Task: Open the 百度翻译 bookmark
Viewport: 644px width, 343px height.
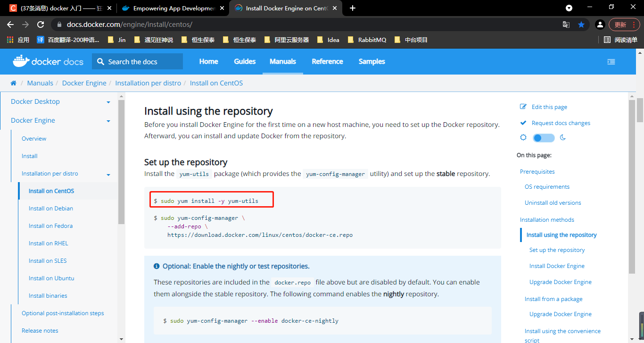Action: 68,40
